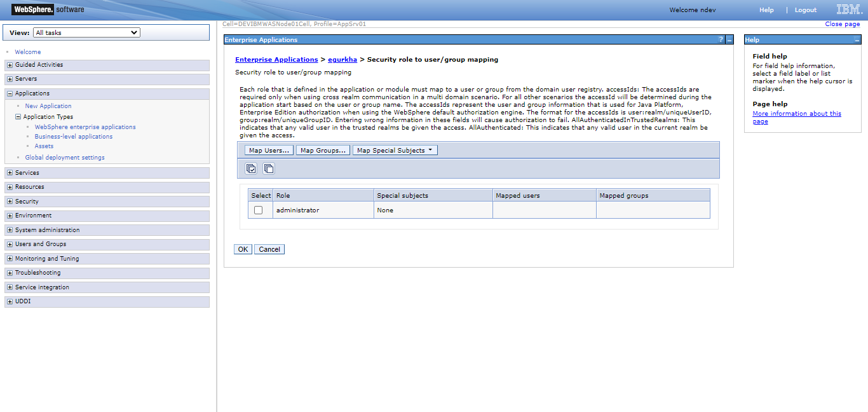Expand the Troubleshooting section

(10, 273)
